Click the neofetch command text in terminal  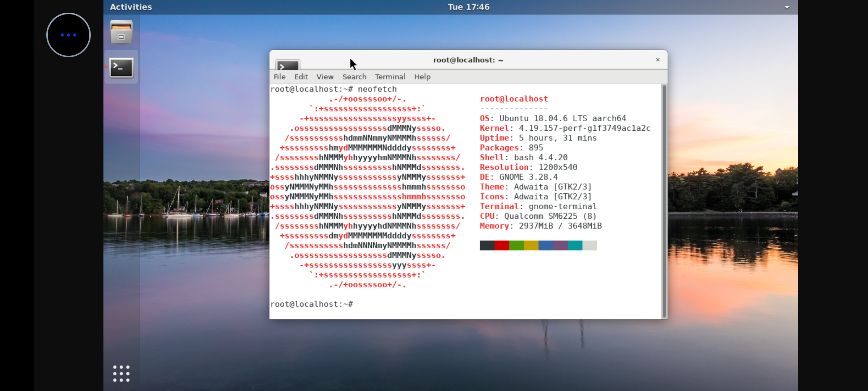point(377,89)
